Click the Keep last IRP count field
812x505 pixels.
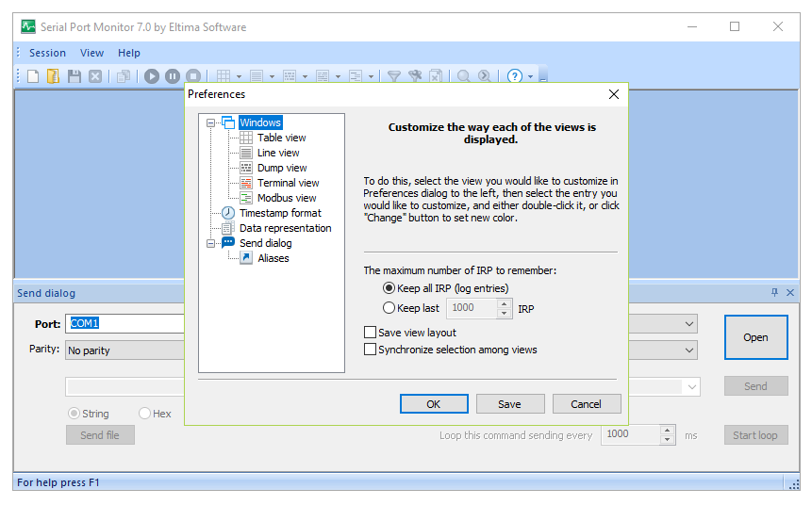pyautogui.click(x=472, y=308)
